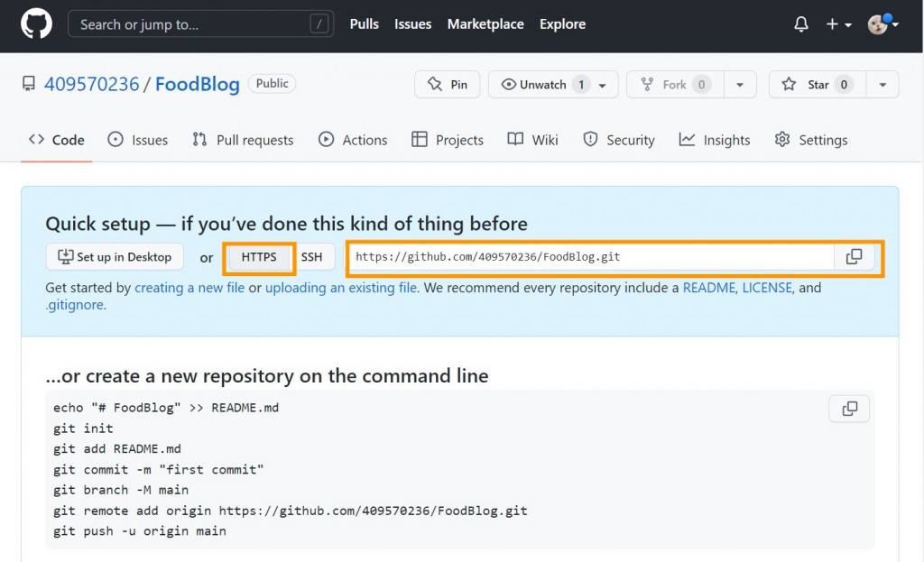Open the GitHub home logo

pos(36,24)
